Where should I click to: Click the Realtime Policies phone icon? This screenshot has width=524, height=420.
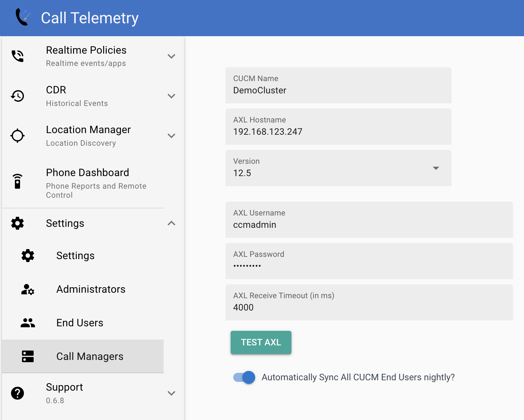tap(17, 56)
